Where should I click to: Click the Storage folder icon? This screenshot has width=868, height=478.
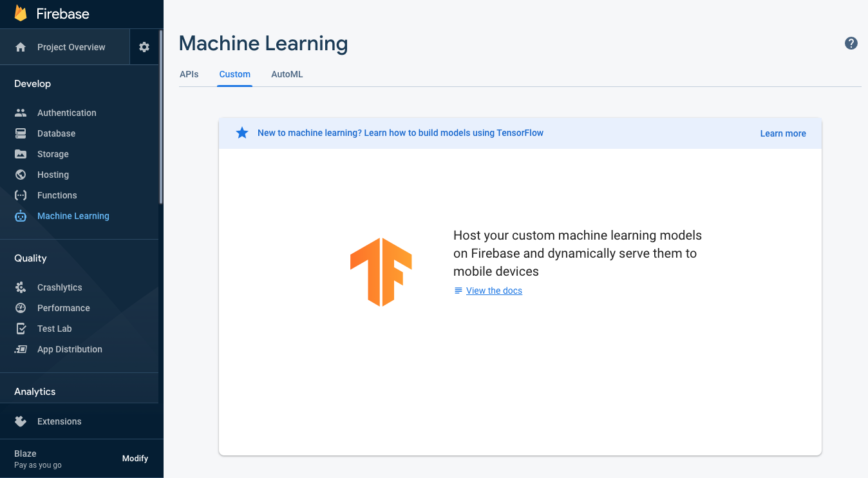pos(21,154)
